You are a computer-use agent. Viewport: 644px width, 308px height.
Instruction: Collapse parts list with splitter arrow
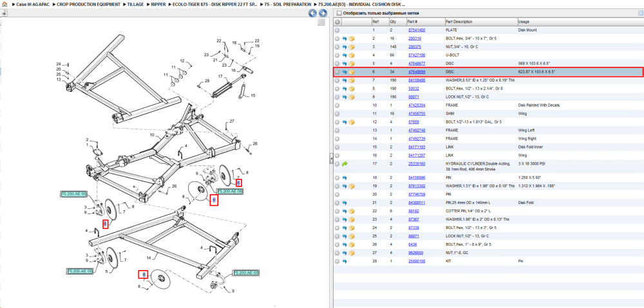[x=331, y=160]
